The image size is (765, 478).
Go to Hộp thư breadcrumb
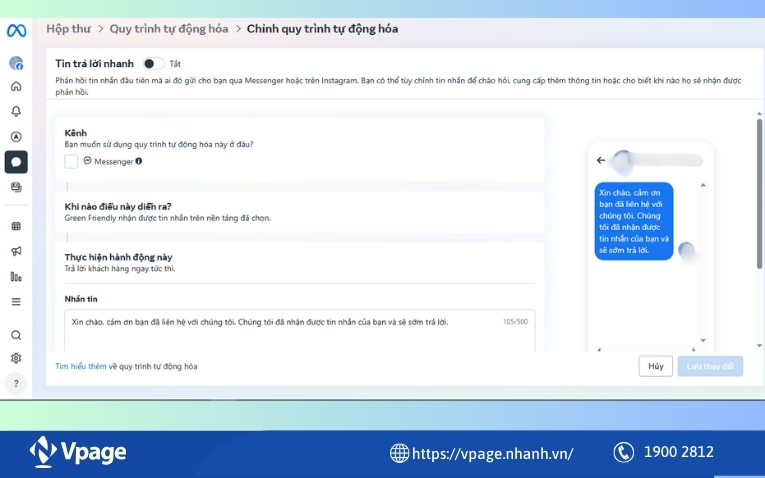tap(68, 29)
